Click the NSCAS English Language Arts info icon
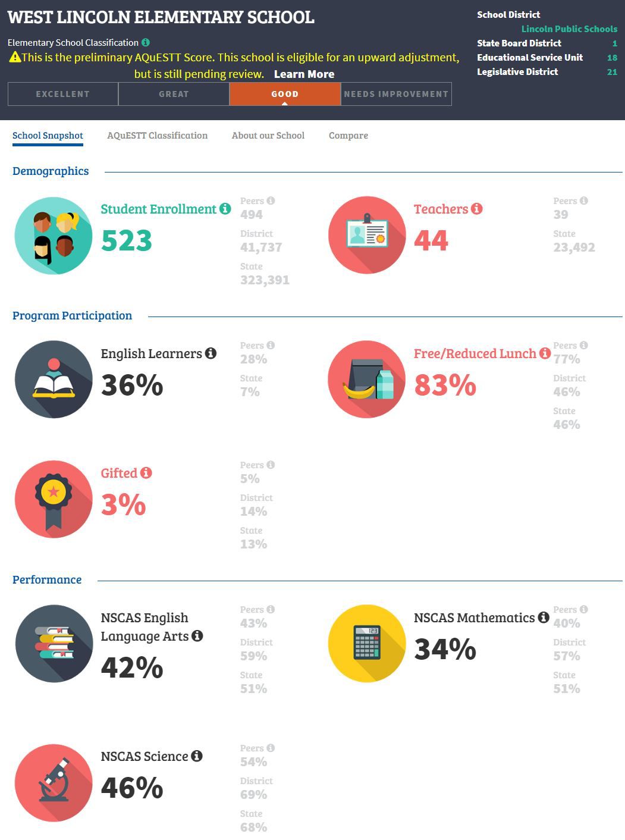 click(197, 636)
